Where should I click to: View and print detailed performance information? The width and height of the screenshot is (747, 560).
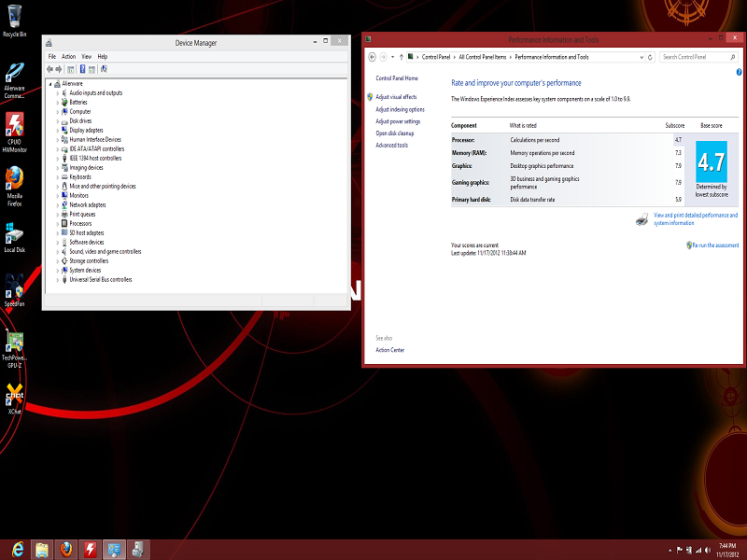click(x=696, y=219)
